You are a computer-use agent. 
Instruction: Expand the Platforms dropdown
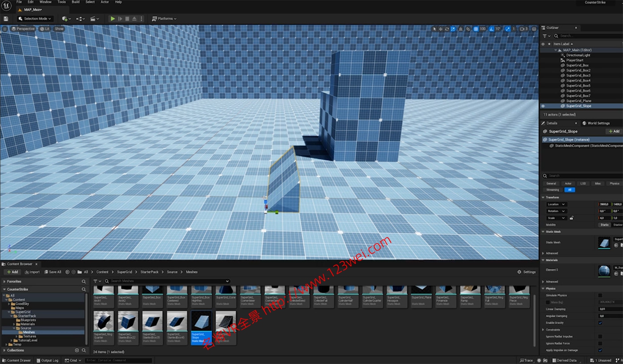click(164, 19)
